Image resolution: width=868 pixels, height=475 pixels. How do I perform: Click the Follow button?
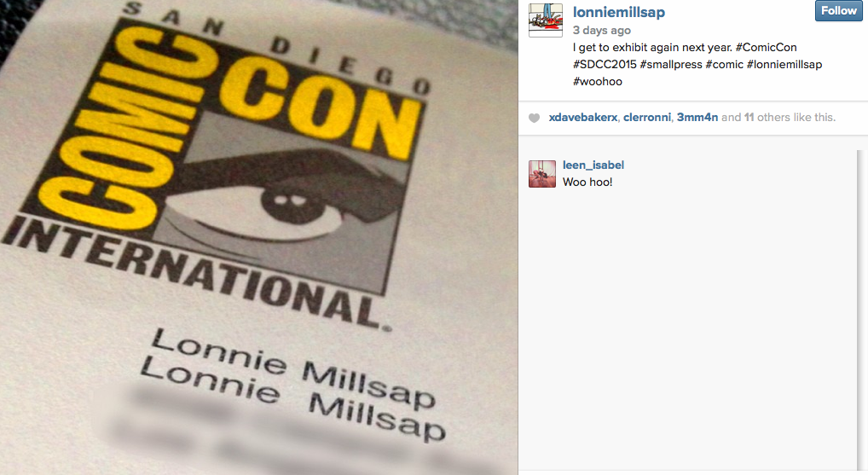click(838, 10)
